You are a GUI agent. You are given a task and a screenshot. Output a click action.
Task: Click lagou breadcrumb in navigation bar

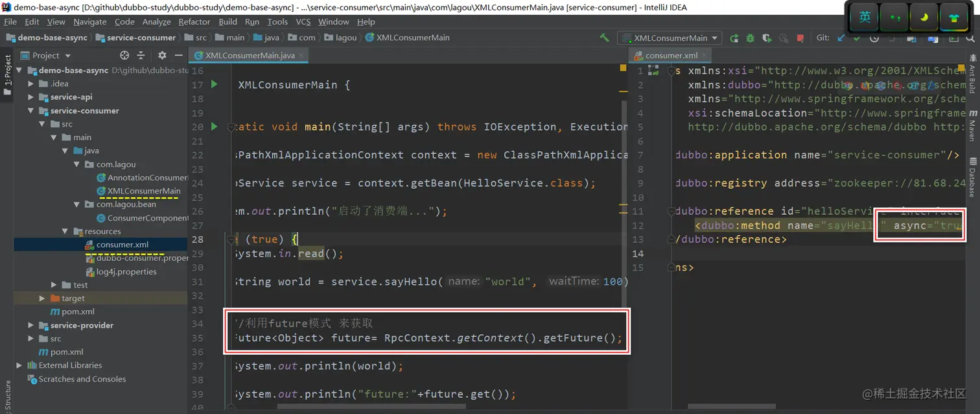point(341,38)
